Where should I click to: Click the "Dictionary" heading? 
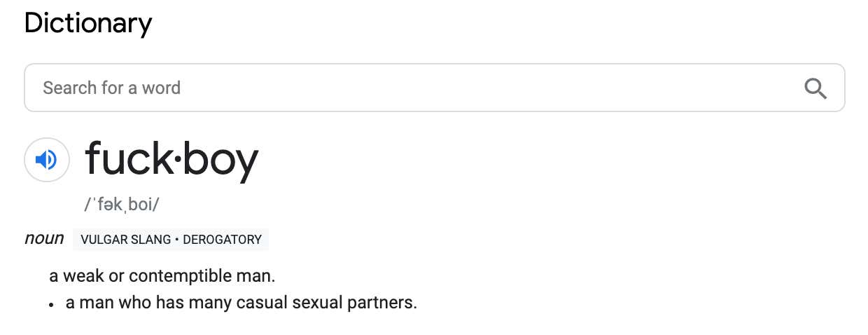click(88, 24)
